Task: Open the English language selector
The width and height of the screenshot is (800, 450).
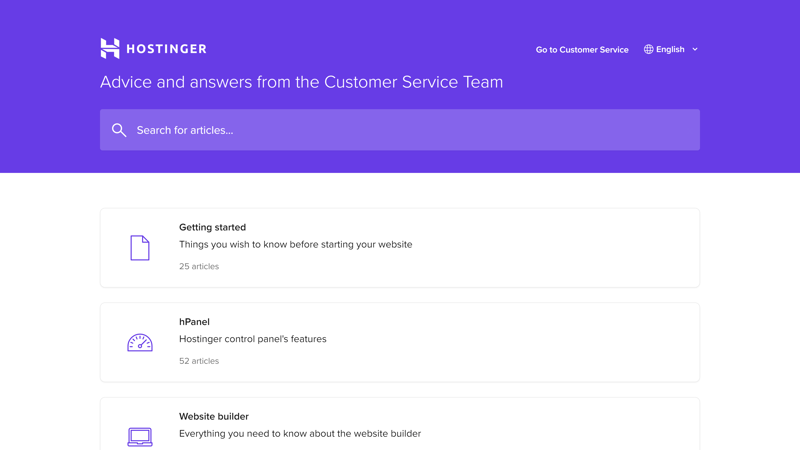Action: [670, 49]
